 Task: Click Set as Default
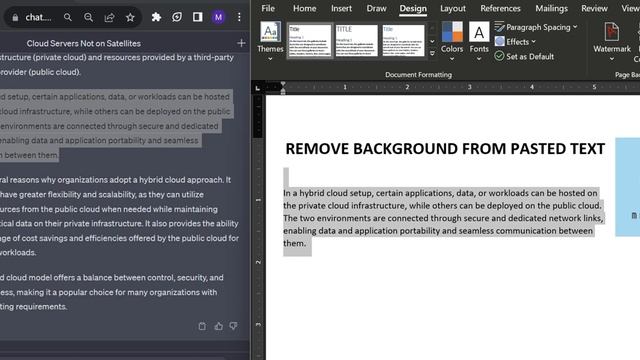(524, 56)
